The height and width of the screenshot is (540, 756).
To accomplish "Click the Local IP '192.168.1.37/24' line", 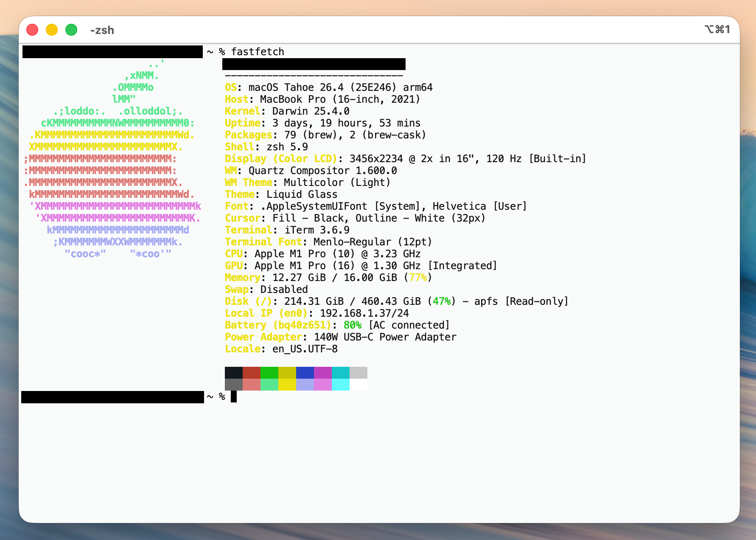I will tap(317, 313).
